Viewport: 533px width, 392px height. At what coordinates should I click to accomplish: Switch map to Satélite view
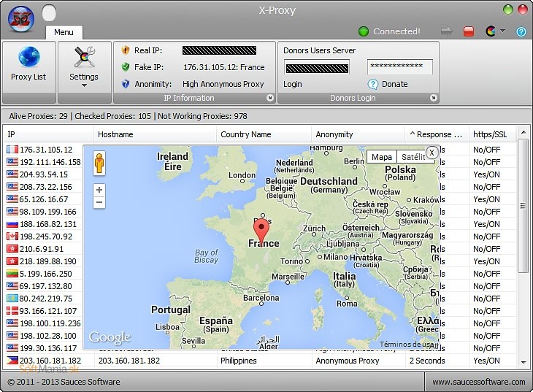pos(413,157)
